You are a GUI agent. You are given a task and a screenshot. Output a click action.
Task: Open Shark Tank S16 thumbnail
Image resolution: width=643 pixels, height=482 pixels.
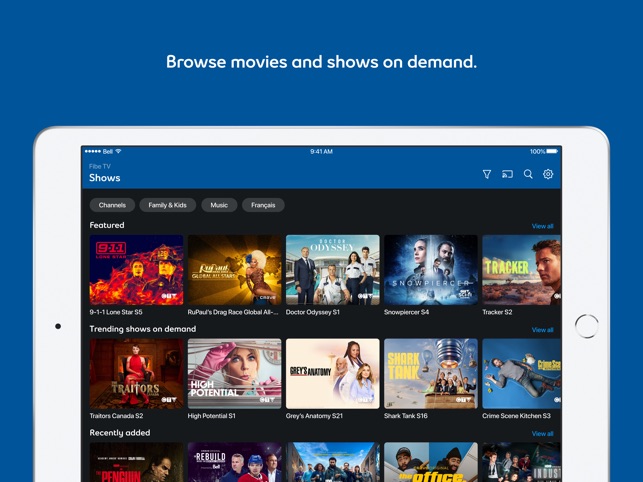(x=431, y=374)
